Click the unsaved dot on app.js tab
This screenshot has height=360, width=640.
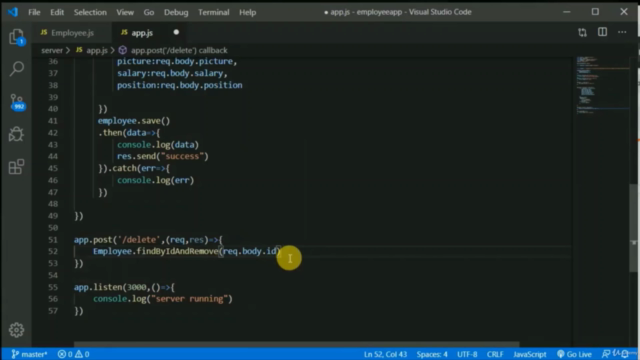point(176,32)
